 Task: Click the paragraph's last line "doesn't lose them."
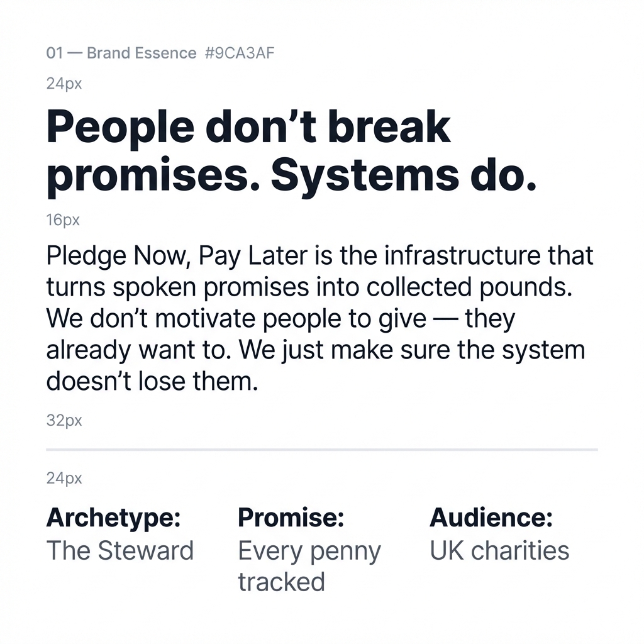(152, 380)
